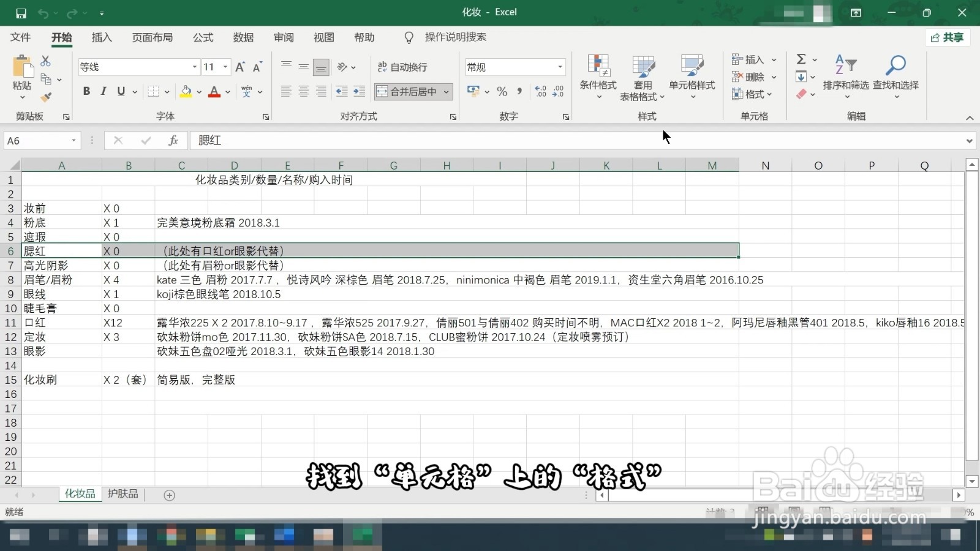Add a new worksheet with the plus button
The image size is (980, 551).
[168, 495]
